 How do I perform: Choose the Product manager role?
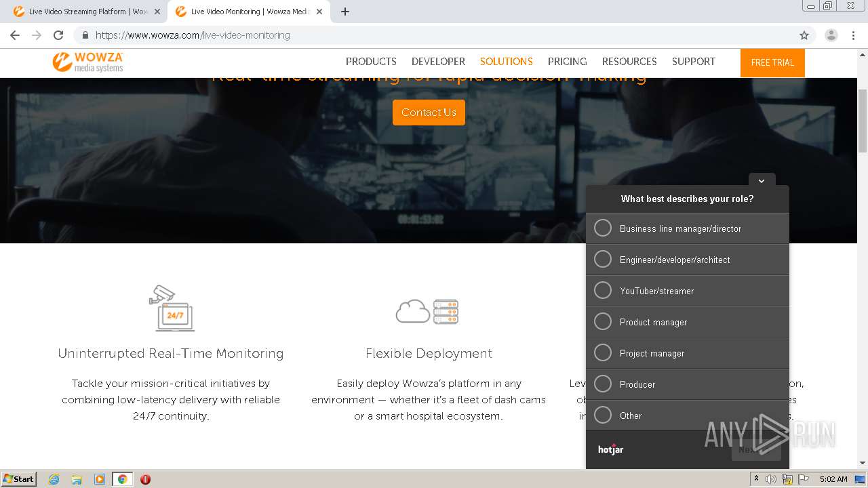(688, 322)
